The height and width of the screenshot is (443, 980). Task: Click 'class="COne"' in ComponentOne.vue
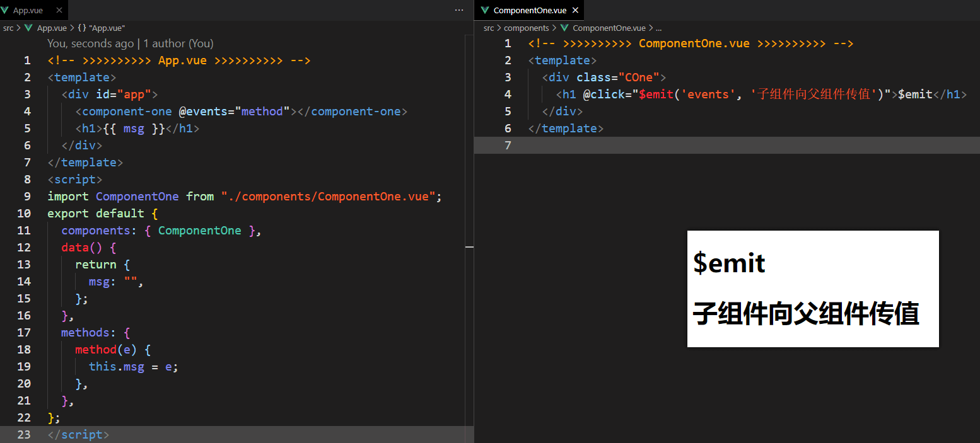tap(618, 78)
